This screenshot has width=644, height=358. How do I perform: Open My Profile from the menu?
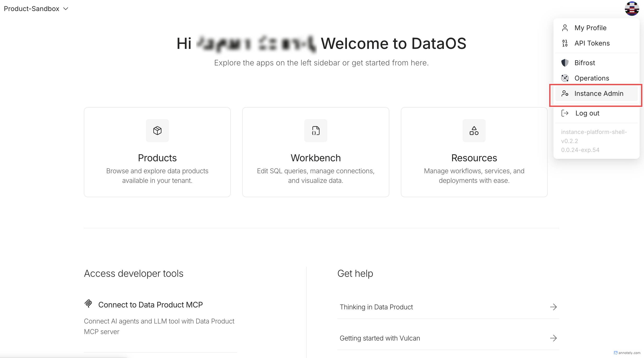pos(596,28)
